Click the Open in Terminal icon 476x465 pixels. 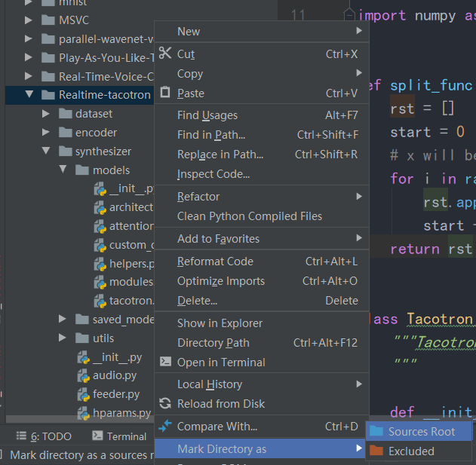coord(165,362)
